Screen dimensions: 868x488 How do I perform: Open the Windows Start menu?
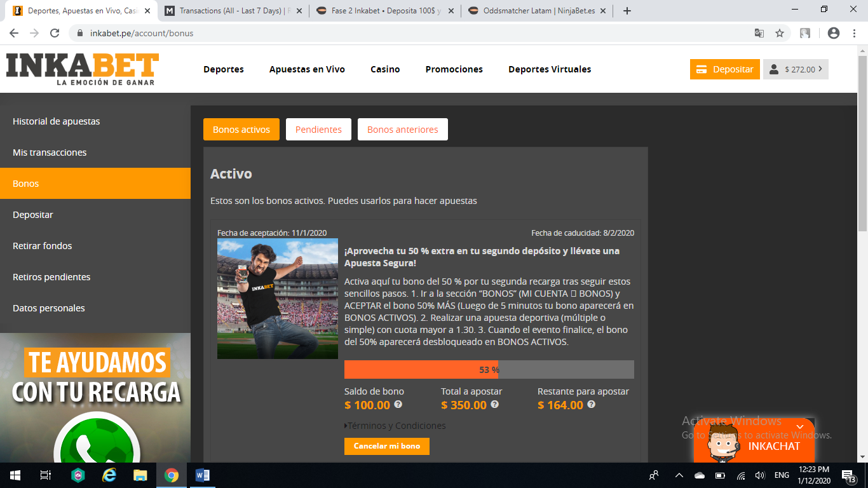15,475
